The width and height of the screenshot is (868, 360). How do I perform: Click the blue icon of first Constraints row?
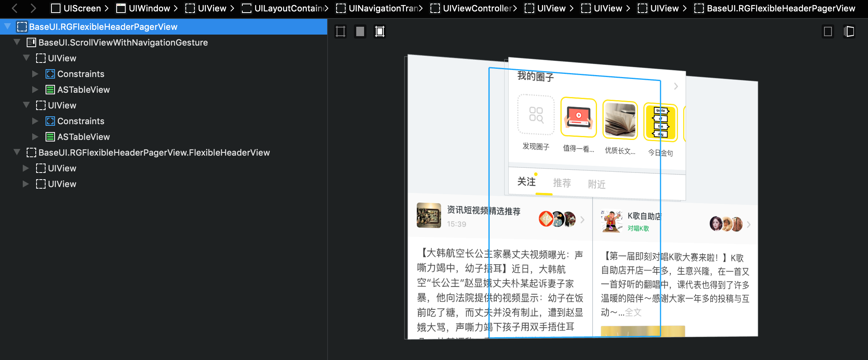(x=50, y=74)
